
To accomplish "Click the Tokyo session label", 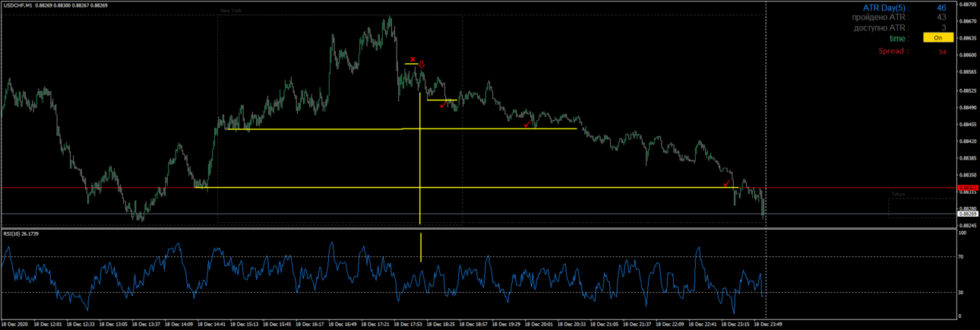I will [x=898, y=194].
